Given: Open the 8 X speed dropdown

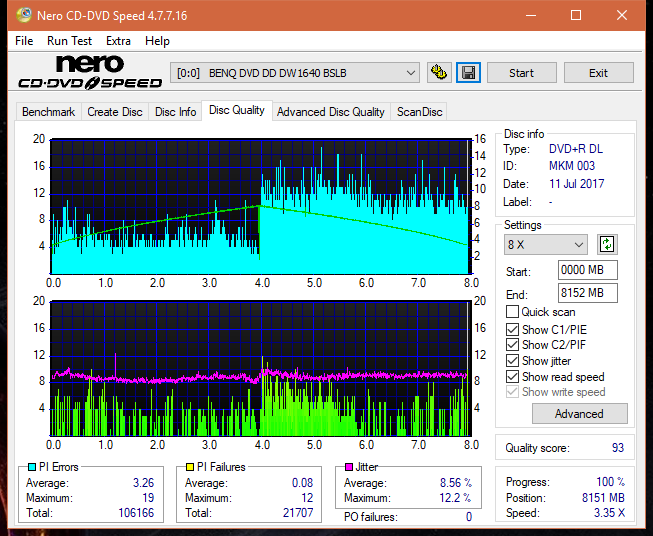Looking at the screenshot, I should pyautogui.click(x=546, y=244).
